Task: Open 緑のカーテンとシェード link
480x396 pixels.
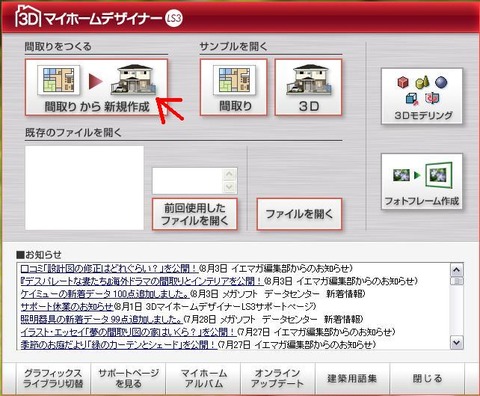Action: pyautogui.click(x=119, y=344)
